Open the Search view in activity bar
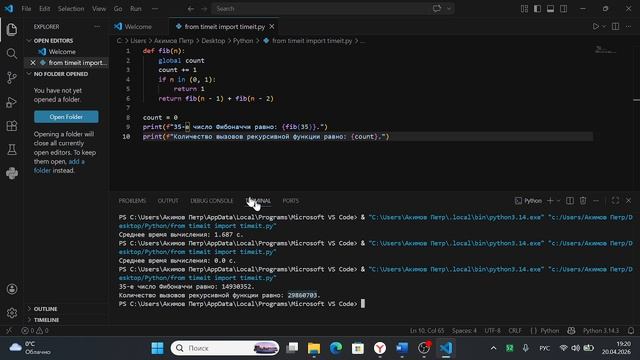 point(12,53)
